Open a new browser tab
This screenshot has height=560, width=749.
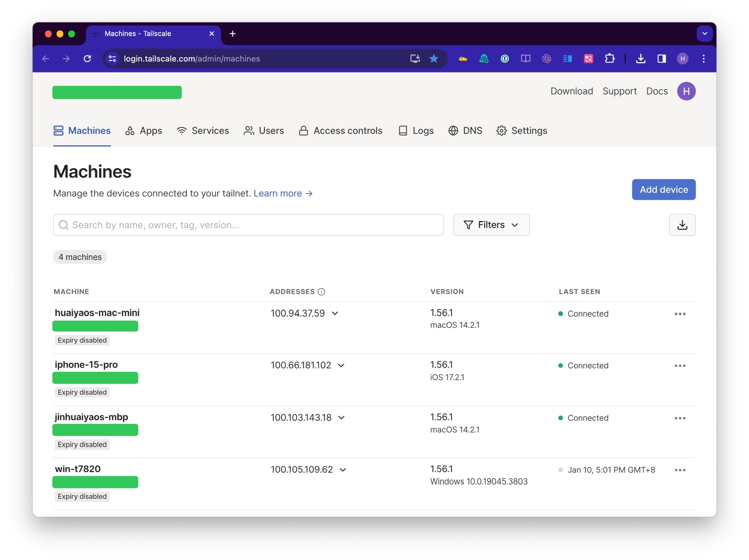tap(233, 34)
